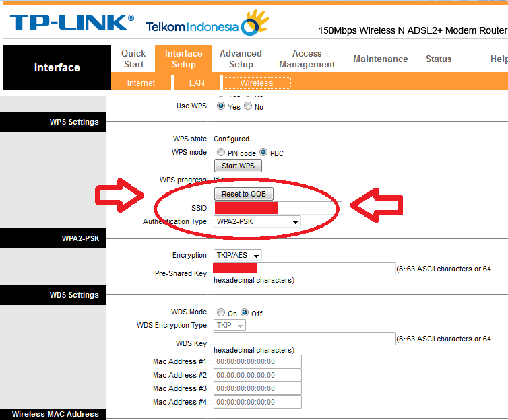
Task: Click the WDS Settings section header
Action: pyautogui.click(x=53, y=295)
